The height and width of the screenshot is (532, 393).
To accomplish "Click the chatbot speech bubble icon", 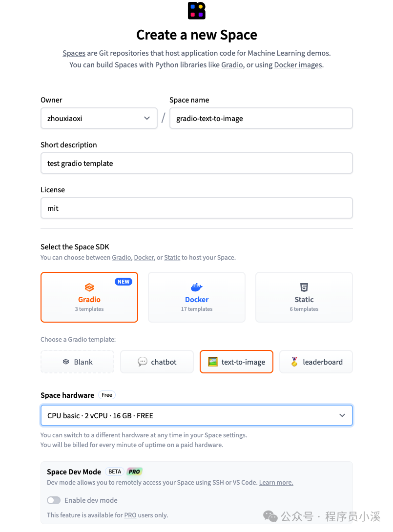I will click(143, 362).
